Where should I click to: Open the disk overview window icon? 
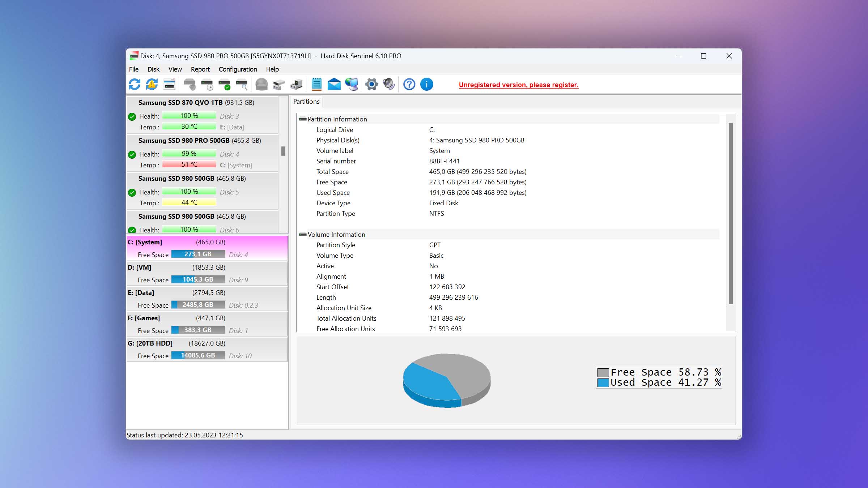[x=169, y=85]
